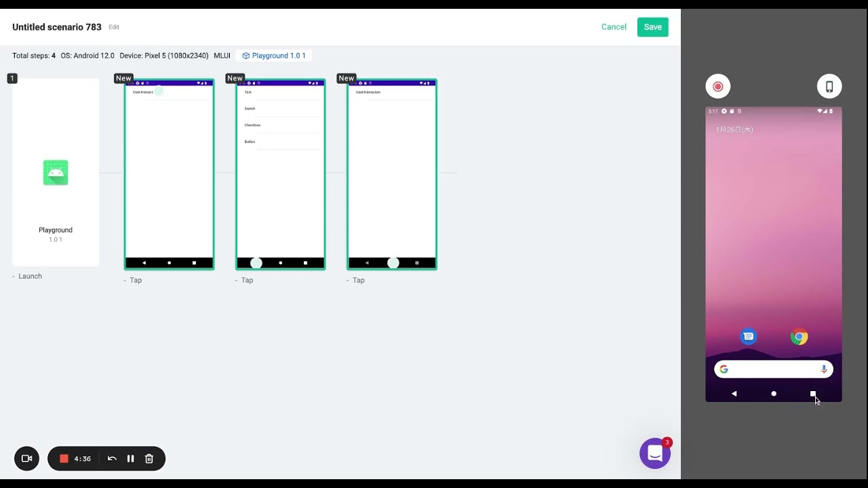Open the Playground 1.0 1 app chip

coord(274,56)
